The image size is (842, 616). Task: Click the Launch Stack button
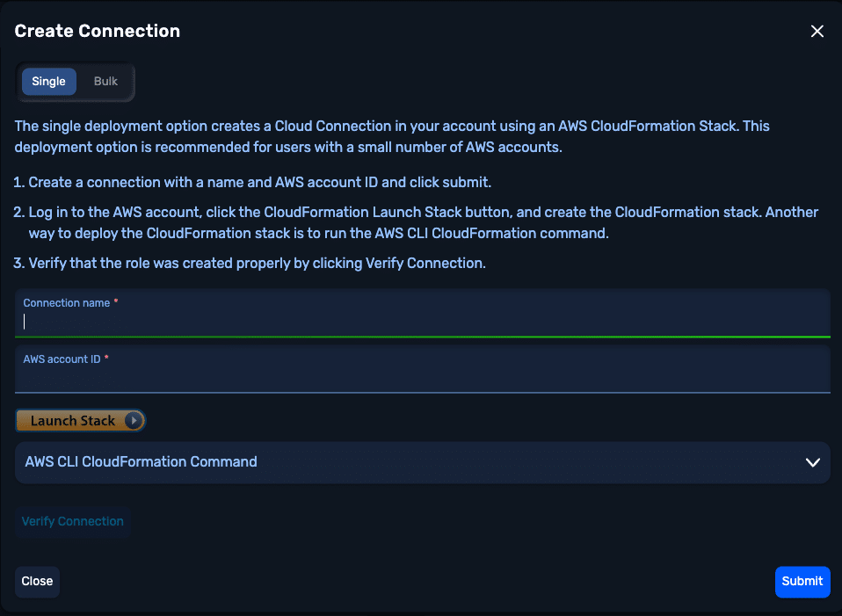coord(81,421)
